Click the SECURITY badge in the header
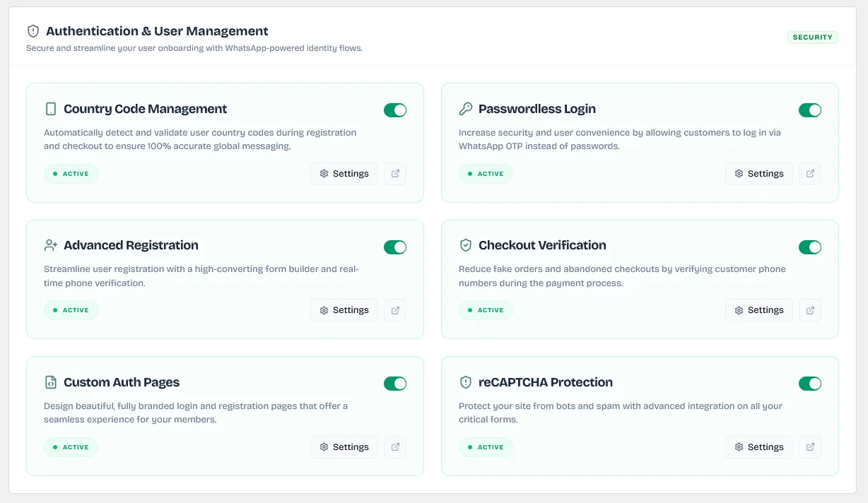The image size is (868, 503). pyautogui.click(x=813, y=37)
